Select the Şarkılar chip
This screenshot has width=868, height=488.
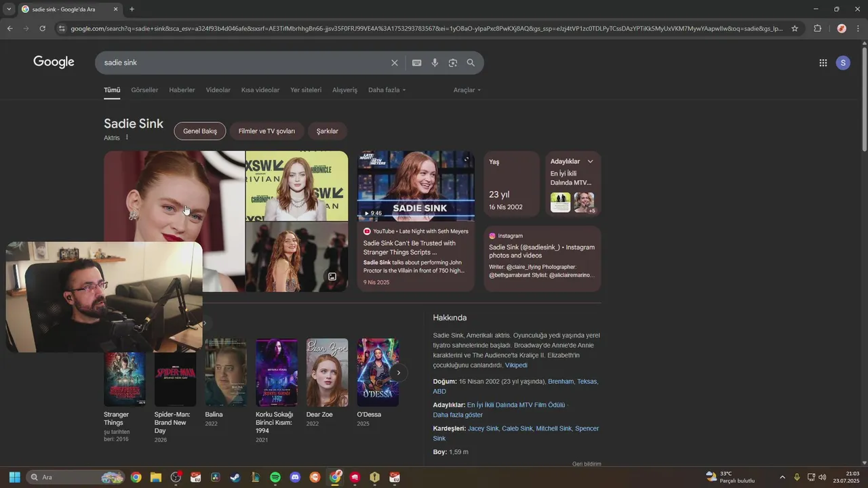(x=328, y=131)
